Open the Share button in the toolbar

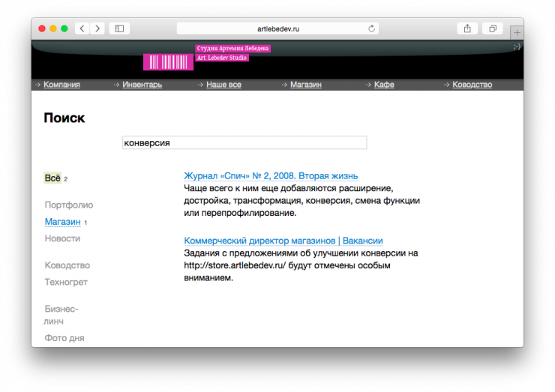coord(467,28)
